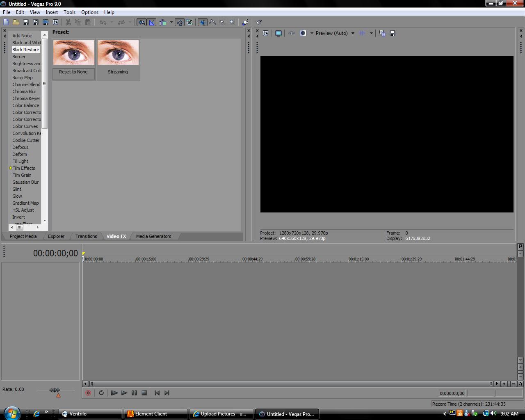
Task: Toggle the preview Overlays grid icon
Action: point(363,33)
